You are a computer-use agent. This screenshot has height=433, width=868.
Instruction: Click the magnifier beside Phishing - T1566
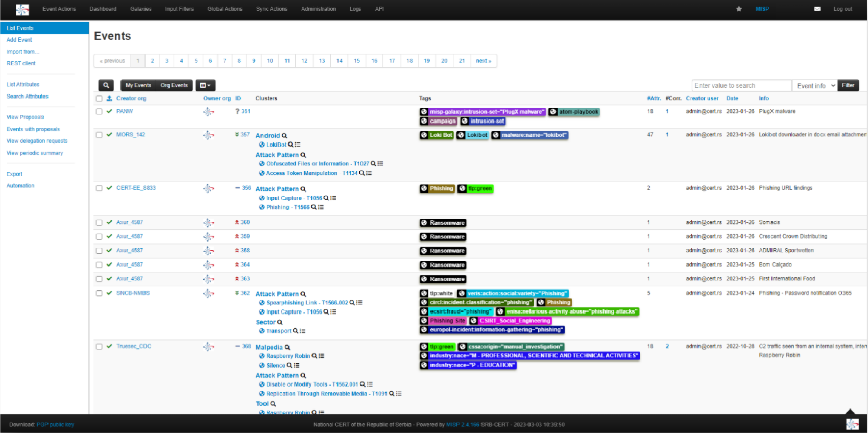pos(314,207)
